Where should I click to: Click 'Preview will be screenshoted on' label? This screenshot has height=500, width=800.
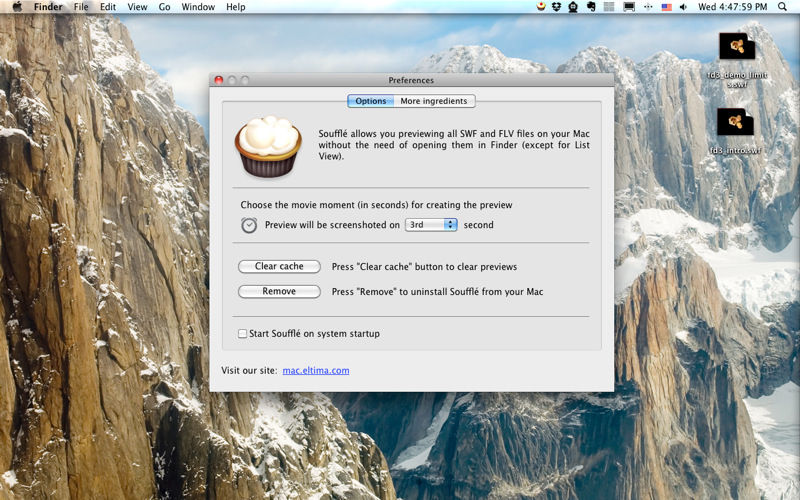pyautogui.click(x=332, y=225)
